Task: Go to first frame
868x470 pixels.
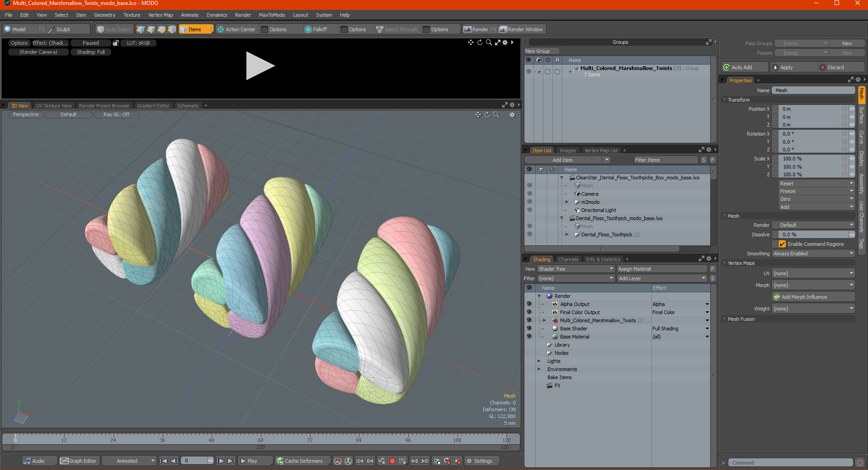Action: [164, 461]
